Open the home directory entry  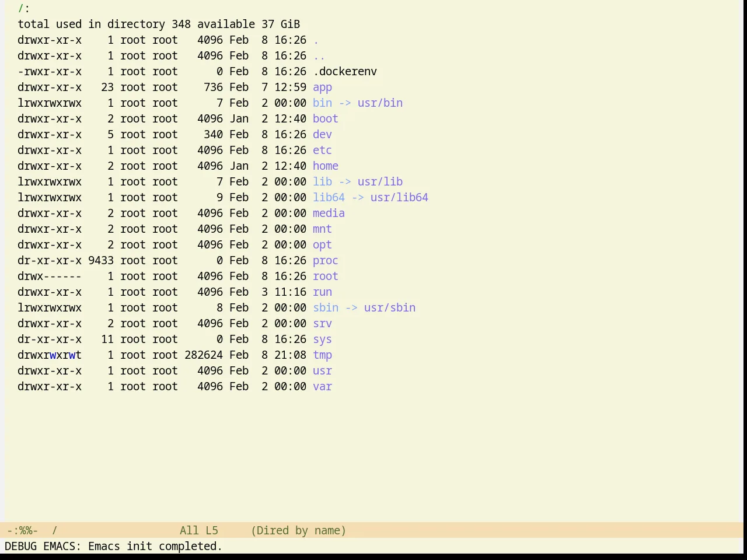(x=326, y=166)
